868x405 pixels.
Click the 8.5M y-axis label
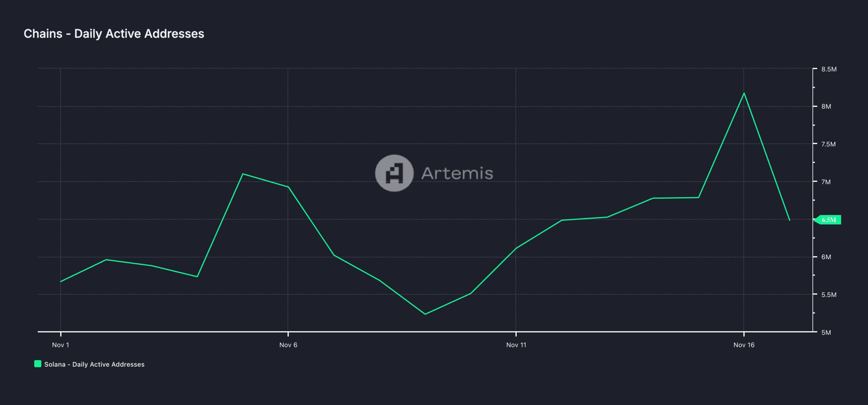829,69
